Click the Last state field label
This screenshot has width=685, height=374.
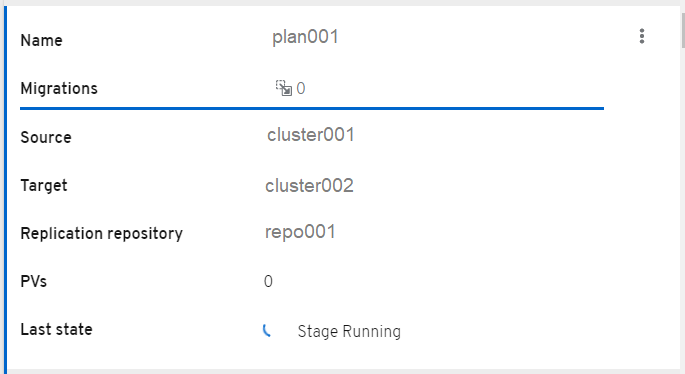point(56,329)
